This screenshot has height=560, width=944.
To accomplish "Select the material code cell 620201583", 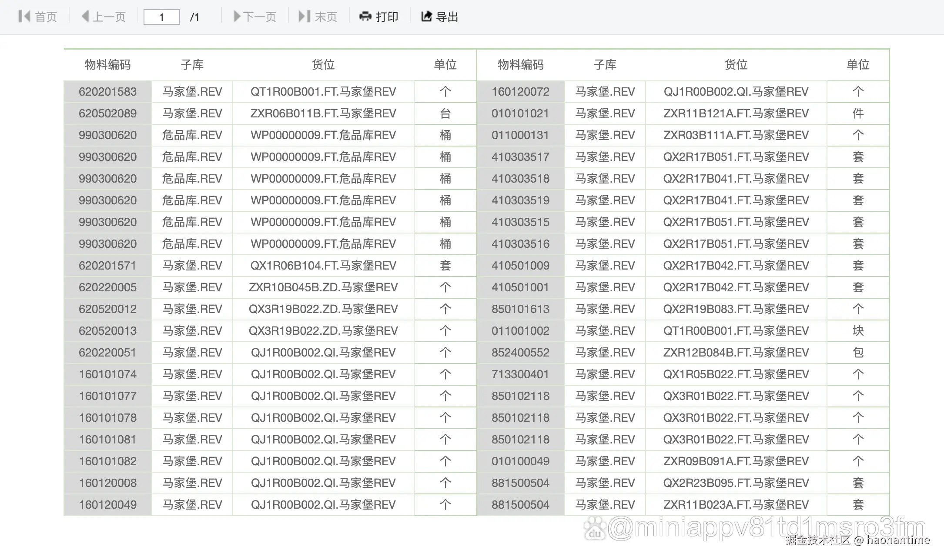I will coord(107,92).
